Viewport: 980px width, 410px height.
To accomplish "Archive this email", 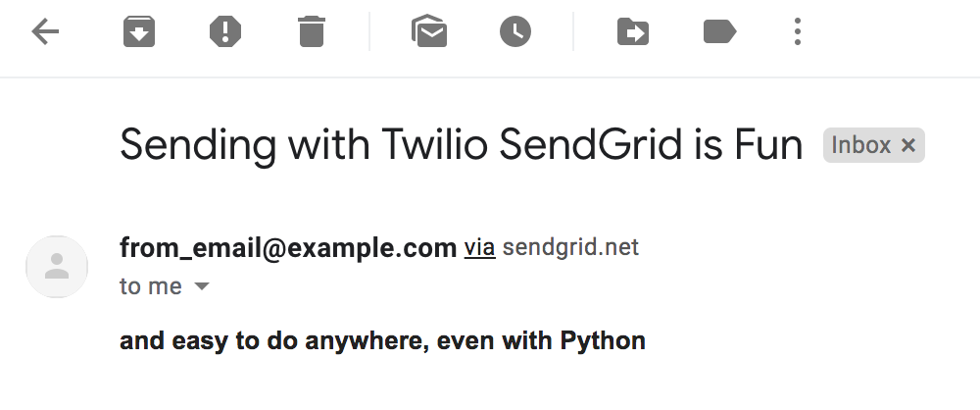I will 139,31.
